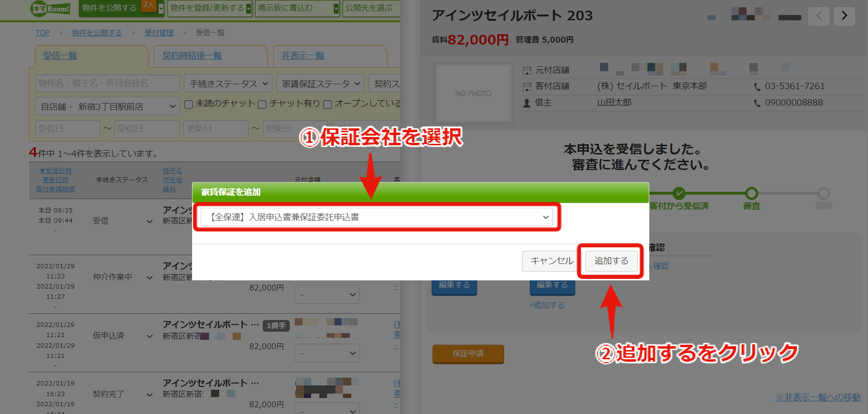Open the ※非表示一覧への移動 link
868x414 pixels.
coord(818,398)
